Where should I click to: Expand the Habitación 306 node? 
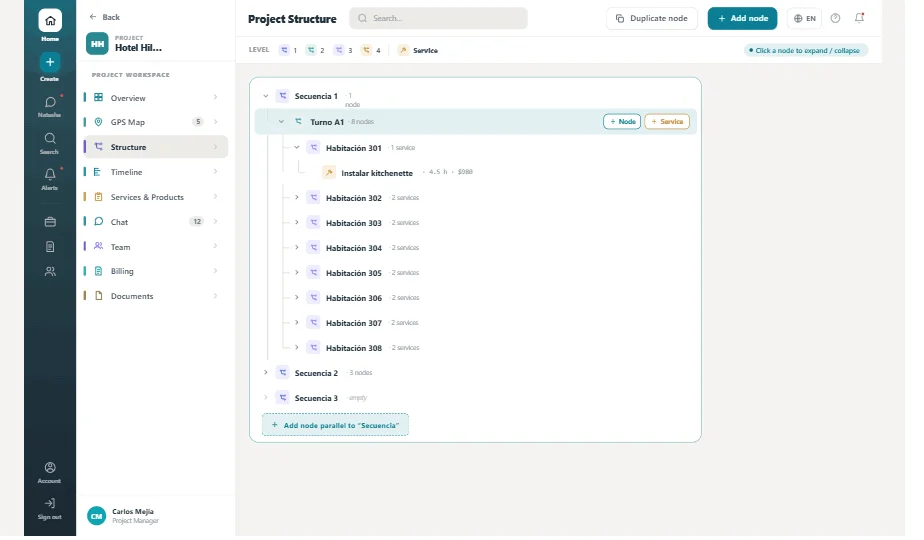[297, 298]
